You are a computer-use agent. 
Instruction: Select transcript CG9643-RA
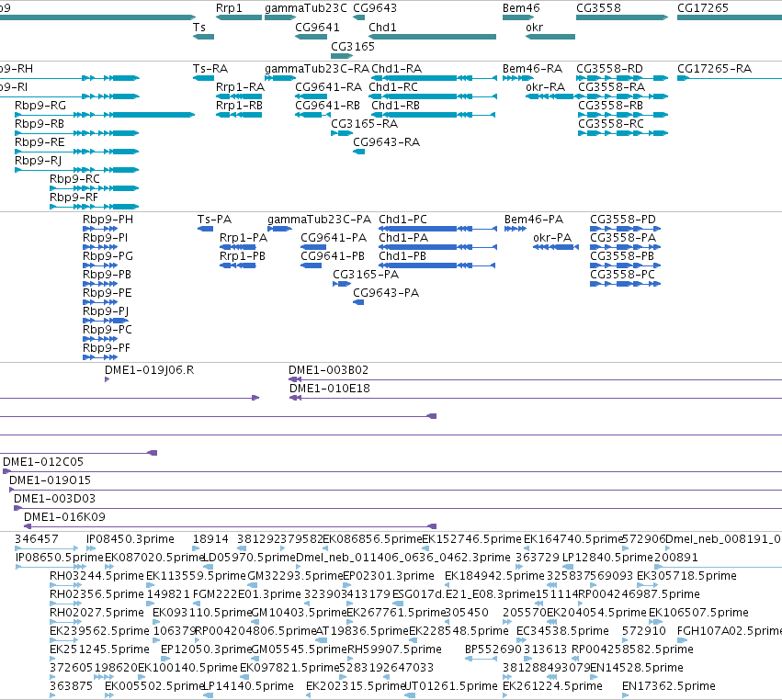click(359, 152)
